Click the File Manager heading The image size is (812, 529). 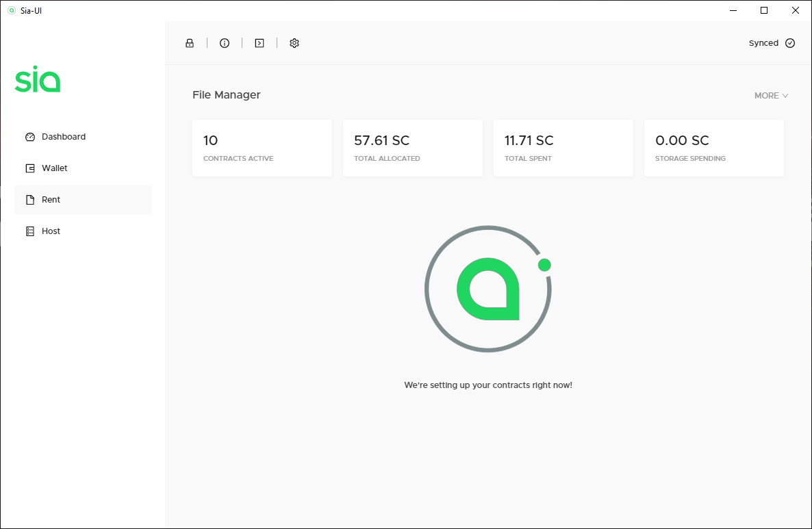pos(227,94)
